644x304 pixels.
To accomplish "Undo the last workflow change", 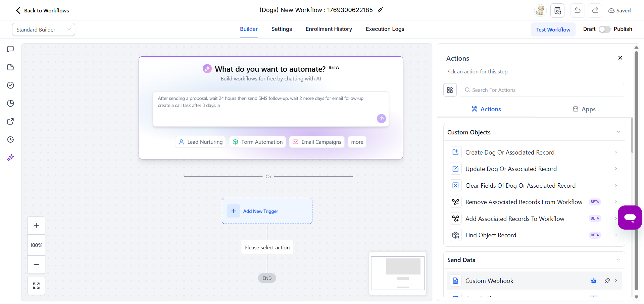I will point(577,10).
